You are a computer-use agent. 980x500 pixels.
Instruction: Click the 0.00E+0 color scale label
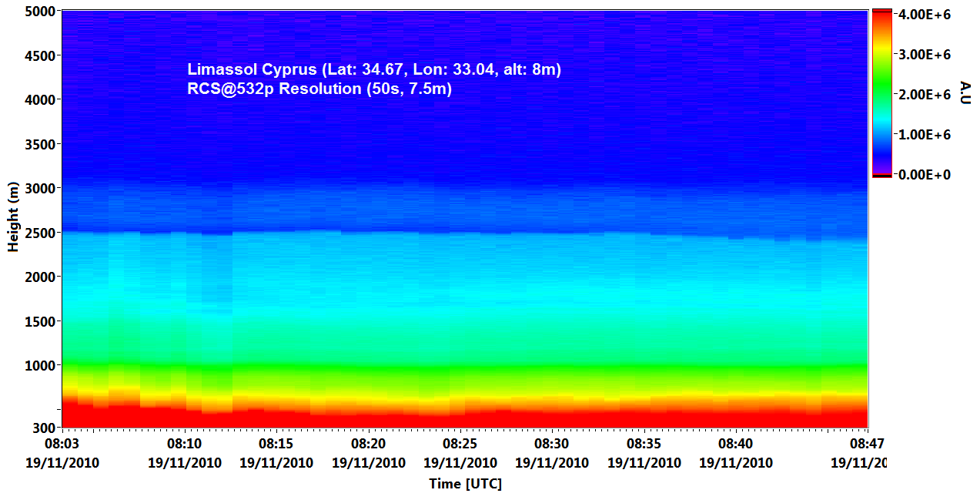pyautogui.click(x=923, y=175)
